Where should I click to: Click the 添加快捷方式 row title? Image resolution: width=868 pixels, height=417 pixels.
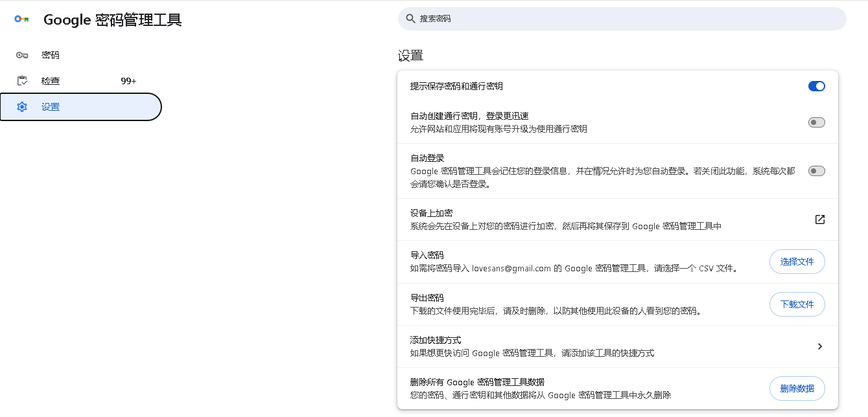pyautogui.click(x=436, y=340)
